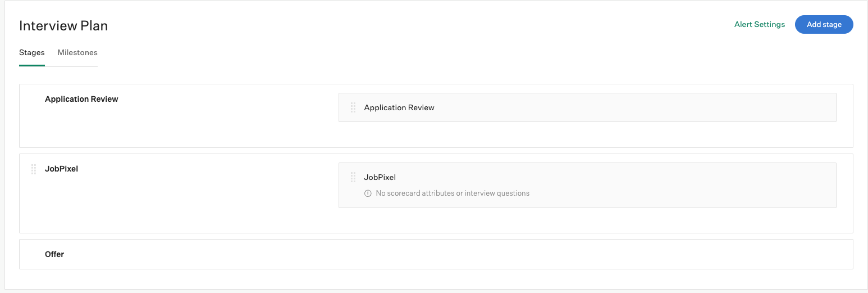
Task: Switch to the Stages tab
Action: tap(32, 53)
